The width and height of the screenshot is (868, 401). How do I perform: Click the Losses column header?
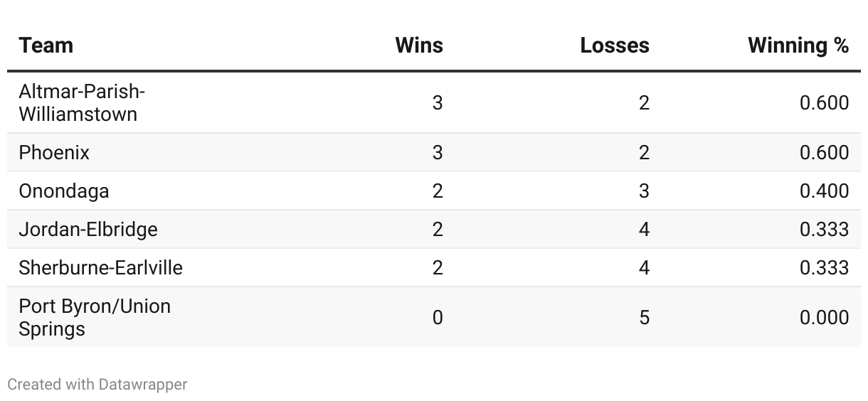(615, 46)
